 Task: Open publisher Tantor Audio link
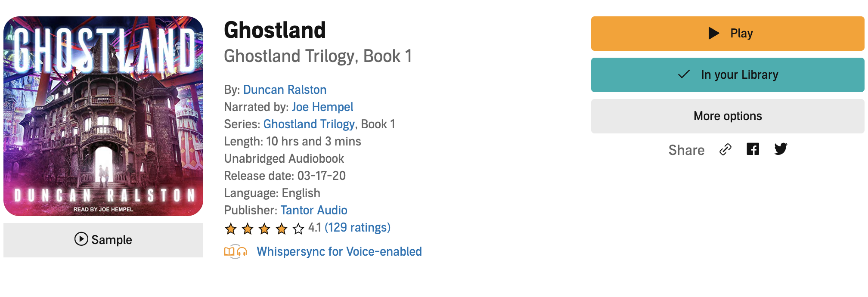click(313, 210)
